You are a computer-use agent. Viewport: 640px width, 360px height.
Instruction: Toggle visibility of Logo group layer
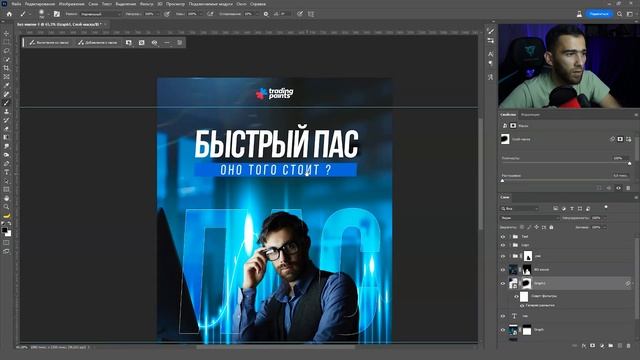[x=503, y=245]
